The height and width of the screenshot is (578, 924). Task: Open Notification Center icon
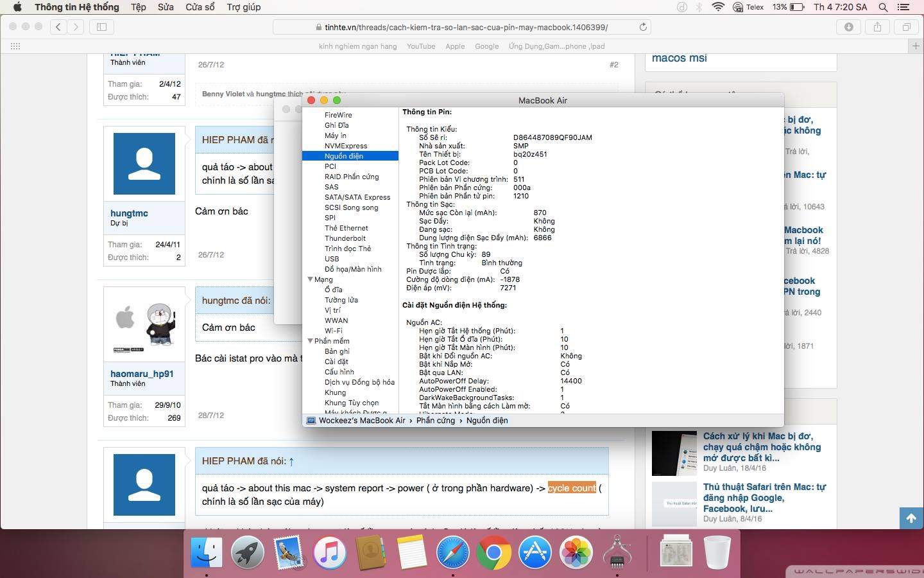click(904, 7)
